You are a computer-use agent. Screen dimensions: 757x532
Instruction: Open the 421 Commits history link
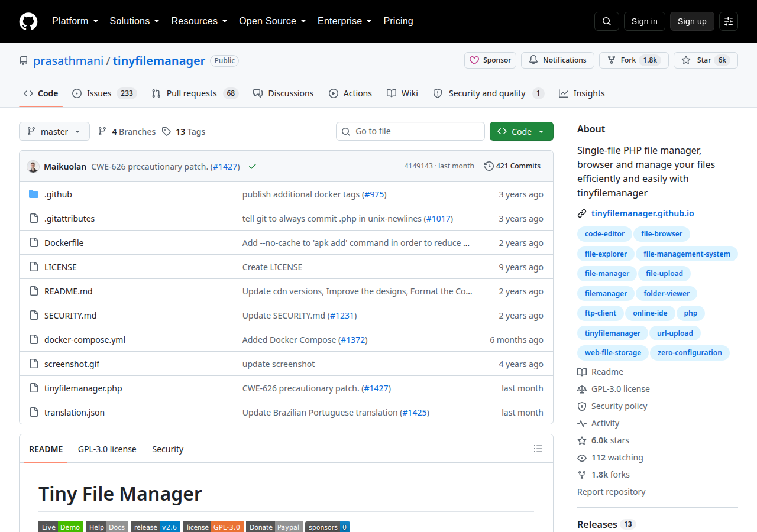click(512, 166)
